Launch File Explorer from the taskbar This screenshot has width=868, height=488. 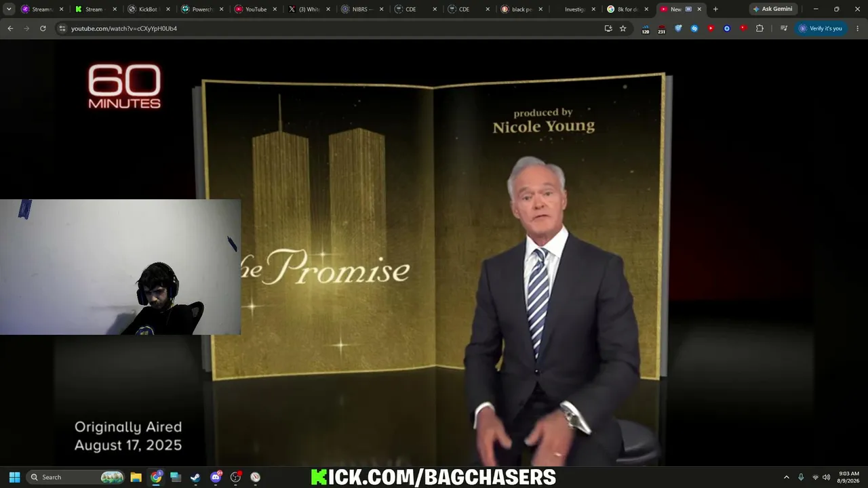(x=136, y=477)
